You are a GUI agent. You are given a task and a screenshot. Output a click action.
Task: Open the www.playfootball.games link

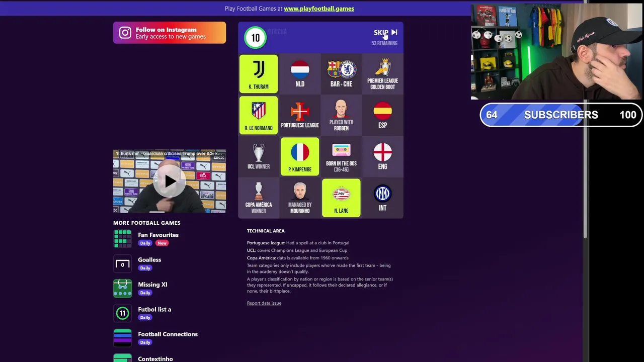(319, 9)
